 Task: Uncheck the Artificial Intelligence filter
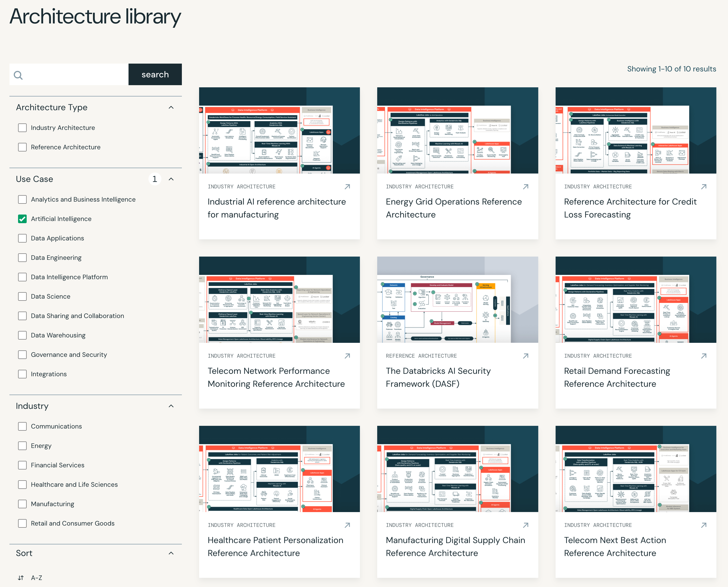pyautogui.click(x=22, y=219)
